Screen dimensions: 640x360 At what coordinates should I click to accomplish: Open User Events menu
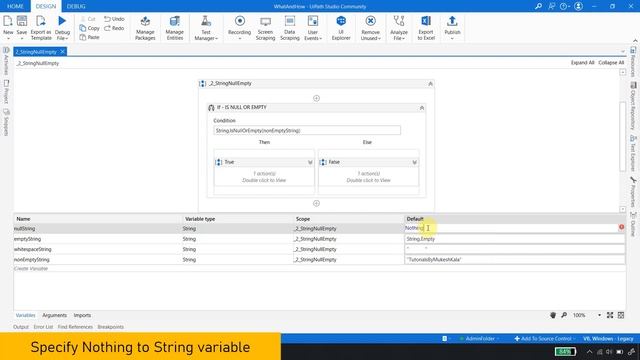[x=313, y=28]
